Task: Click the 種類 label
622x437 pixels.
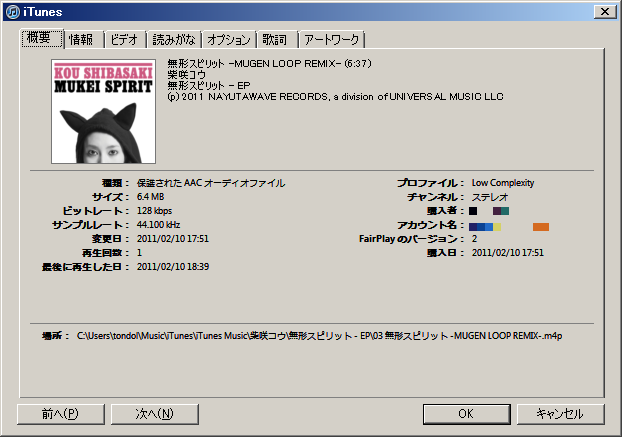Action: (115, 183)
